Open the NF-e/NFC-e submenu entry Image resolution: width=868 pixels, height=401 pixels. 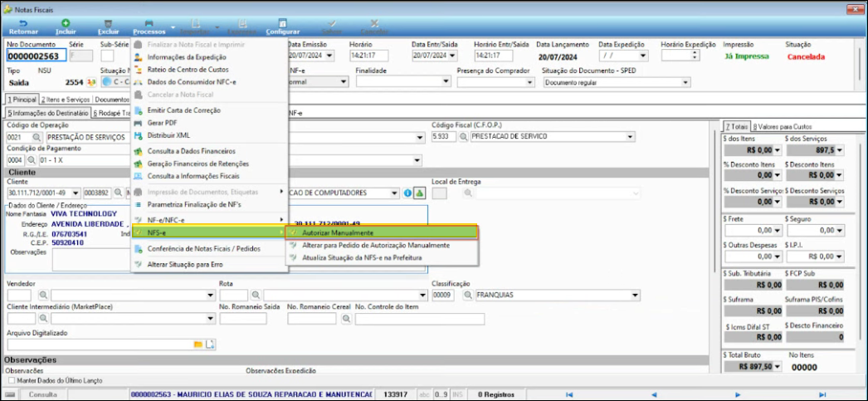[x=209, y=220]
